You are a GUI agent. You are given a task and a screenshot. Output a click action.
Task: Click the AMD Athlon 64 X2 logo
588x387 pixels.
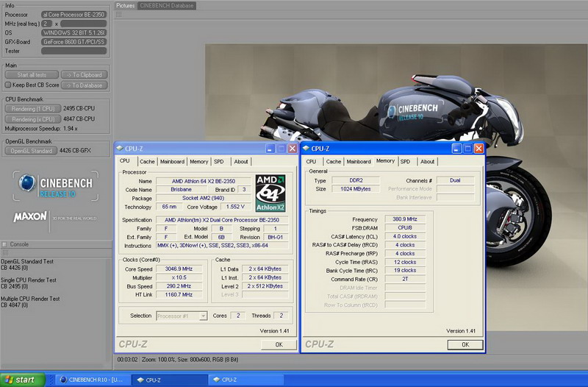[x=272, y=192]
